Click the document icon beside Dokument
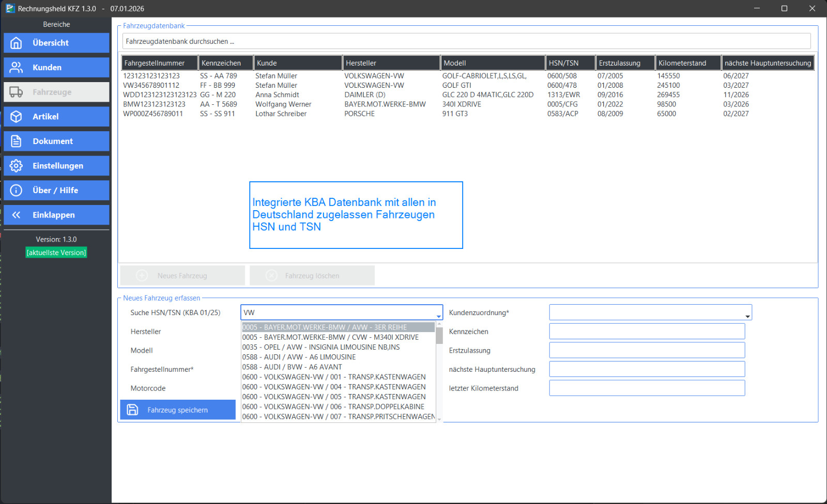The height and width of the screenshot is (504, 827). pos(17,141)
